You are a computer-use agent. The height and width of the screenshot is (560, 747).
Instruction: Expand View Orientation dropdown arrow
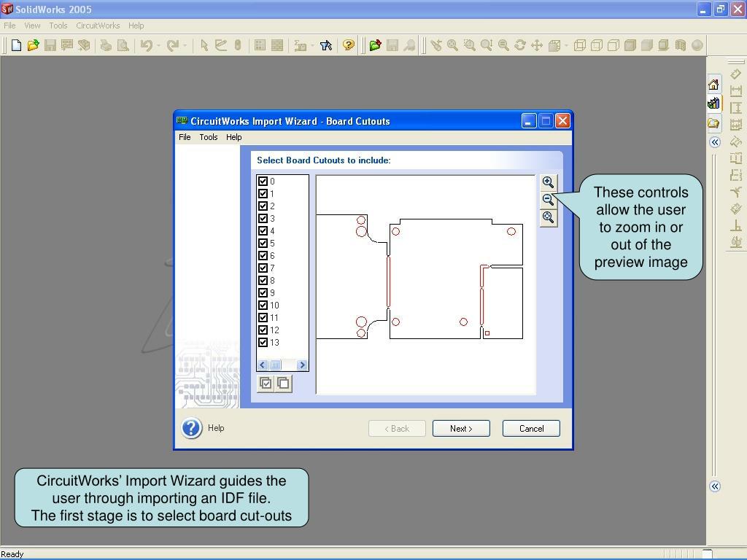pyautogui.click(x=566, y=46)
